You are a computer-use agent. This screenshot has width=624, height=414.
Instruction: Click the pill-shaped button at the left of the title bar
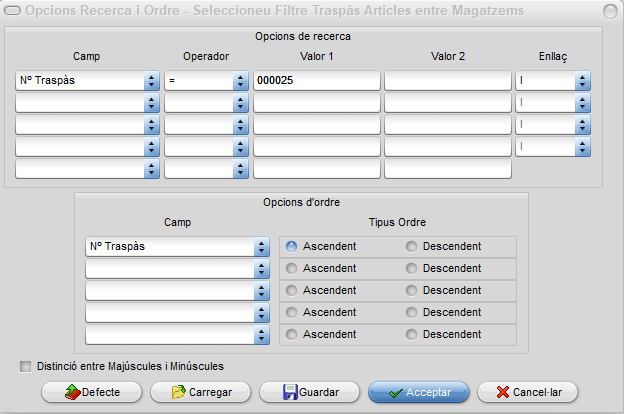pos(12,11)
